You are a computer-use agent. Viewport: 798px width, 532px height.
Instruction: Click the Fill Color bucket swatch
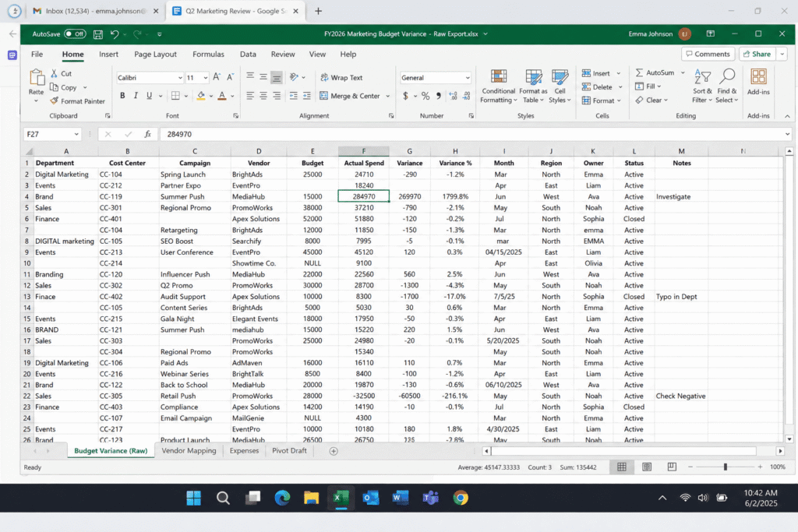click(201, 96)
